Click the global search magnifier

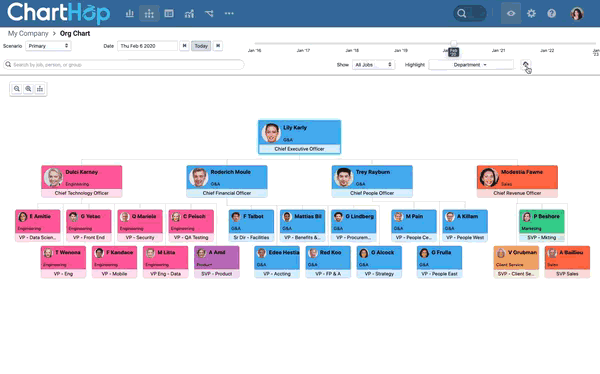461,13
